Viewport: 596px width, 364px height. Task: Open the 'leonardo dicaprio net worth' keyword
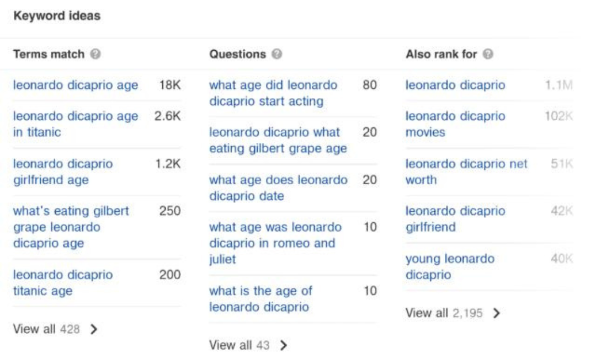click(466, 172)
